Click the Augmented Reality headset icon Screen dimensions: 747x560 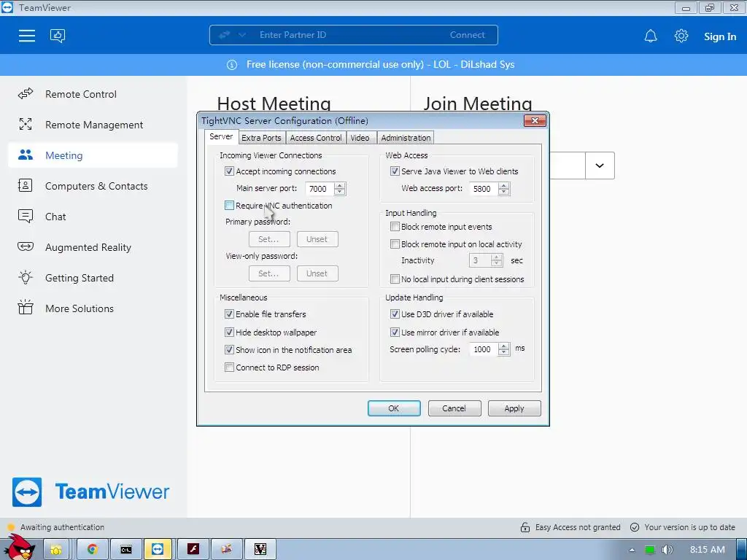pyautogui.click(x=26, y=246)
